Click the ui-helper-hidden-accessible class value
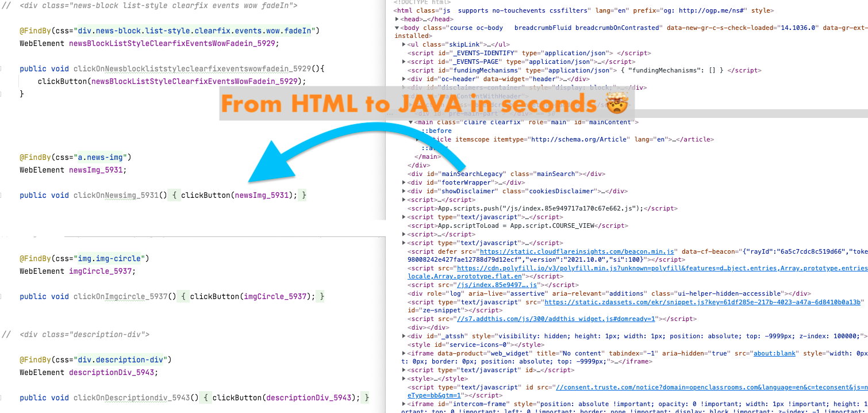868x413 pixels. tap(731, 293)
